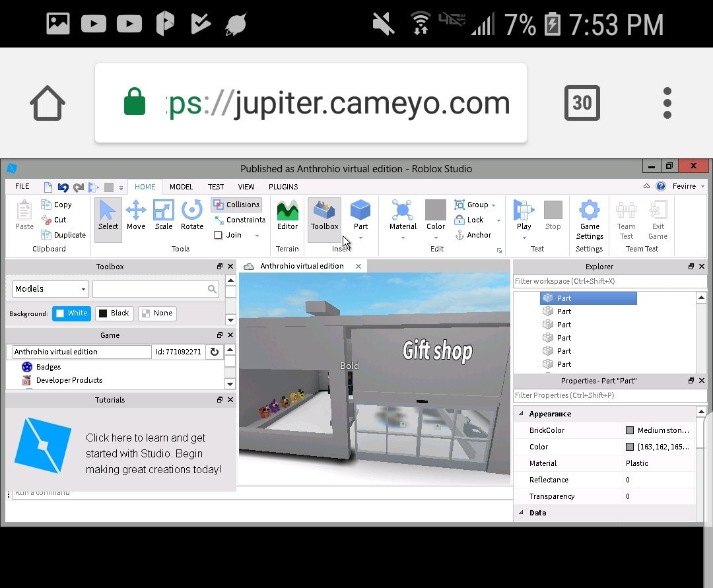The height and width of the screenshot is (588, 713).
Task: Open the FILE menu
Action: click(x=22, y=186)
